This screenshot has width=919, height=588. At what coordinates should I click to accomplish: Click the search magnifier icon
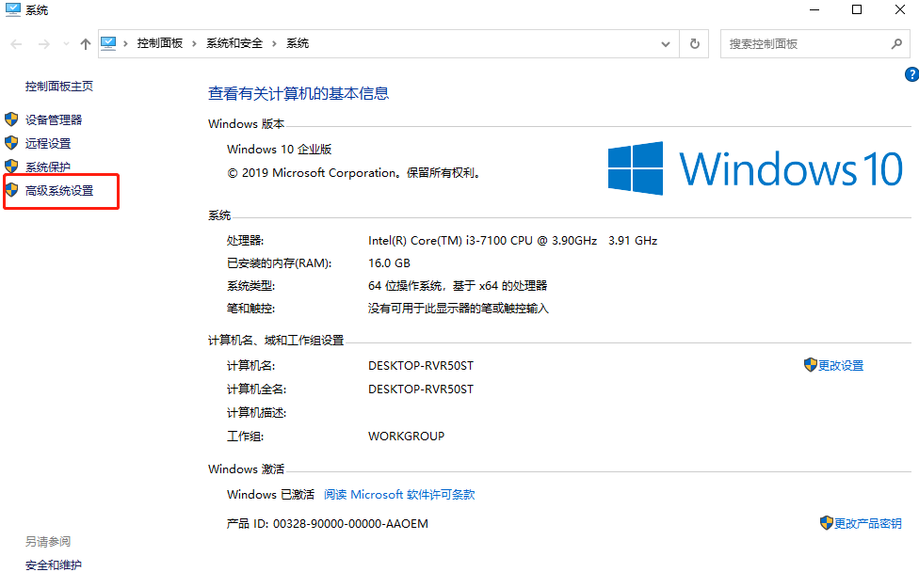[896, 43]
